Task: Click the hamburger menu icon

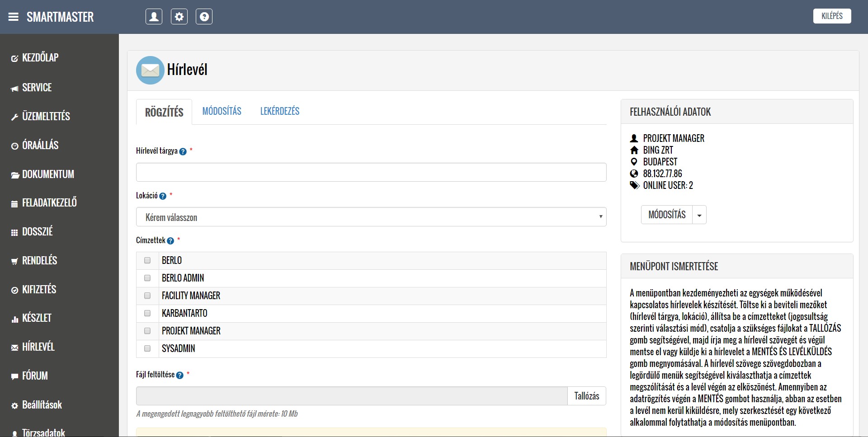Action: (14, 17)
